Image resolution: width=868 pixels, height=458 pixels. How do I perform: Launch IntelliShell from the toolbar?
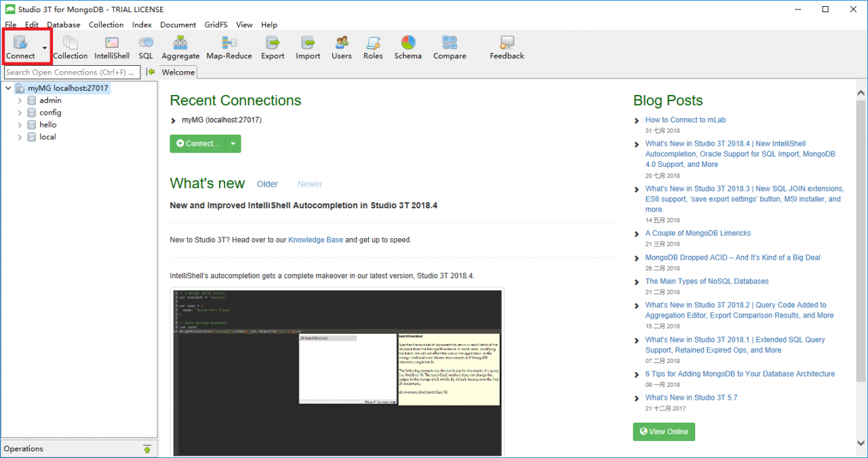coord(111,46)
